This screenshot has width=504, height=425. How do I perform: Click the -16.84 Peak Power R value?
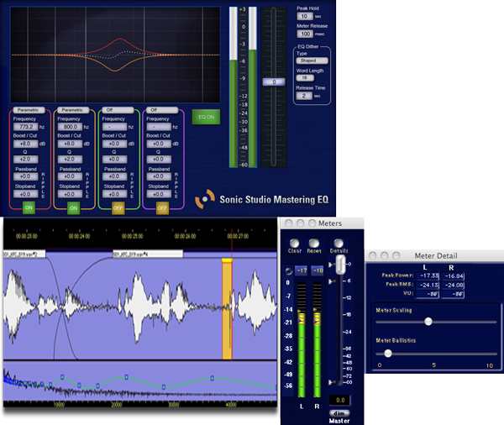453,275
